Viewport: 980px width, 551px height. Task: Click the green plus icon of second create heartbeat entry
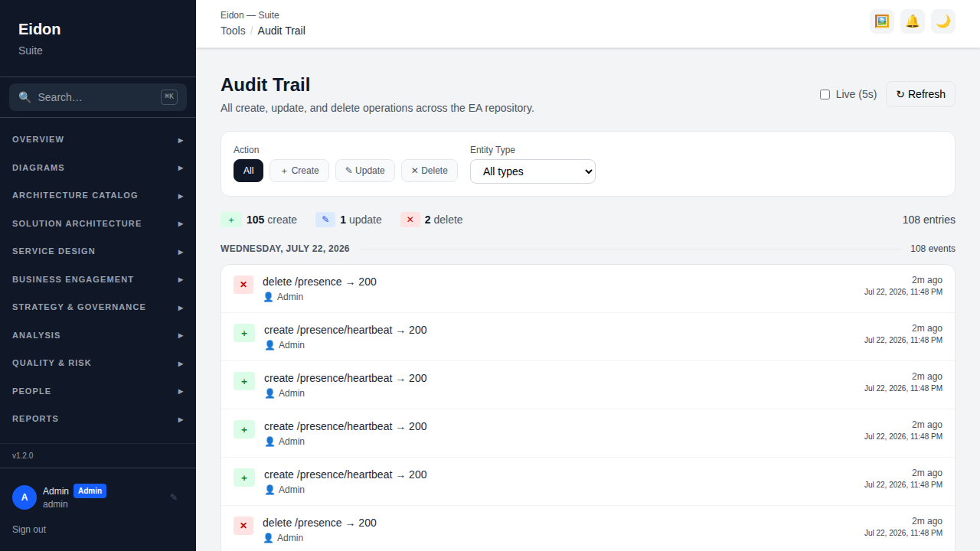(244, 381)
